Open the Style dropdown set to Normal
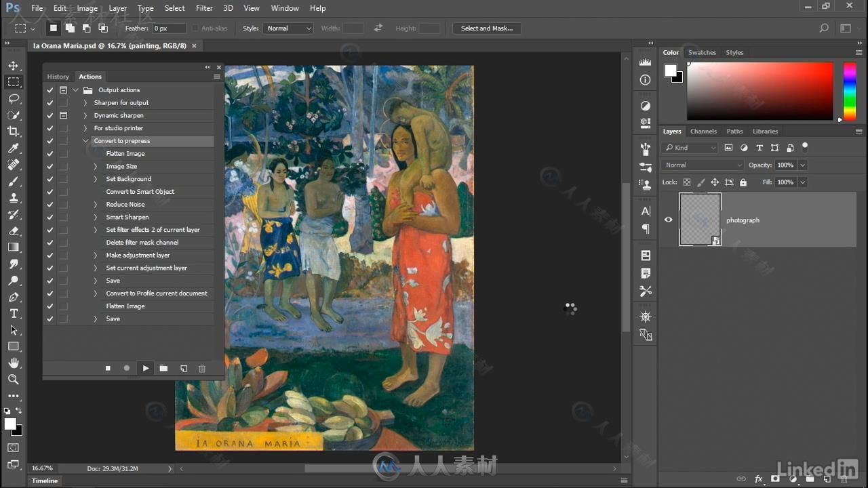The height and width of the screenshot is (488, 868). coord(288,28)
